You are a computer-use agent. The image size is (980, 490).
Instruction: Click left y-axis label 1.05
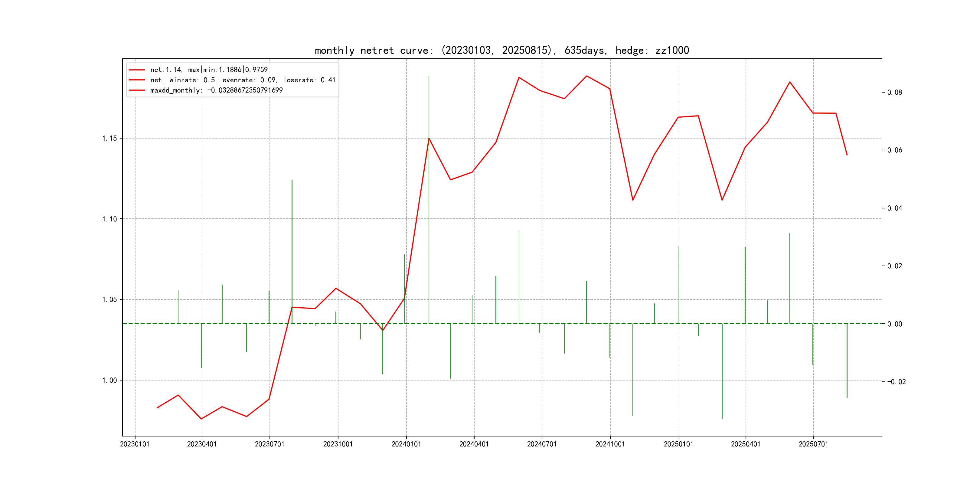click(x=109, y=299)
